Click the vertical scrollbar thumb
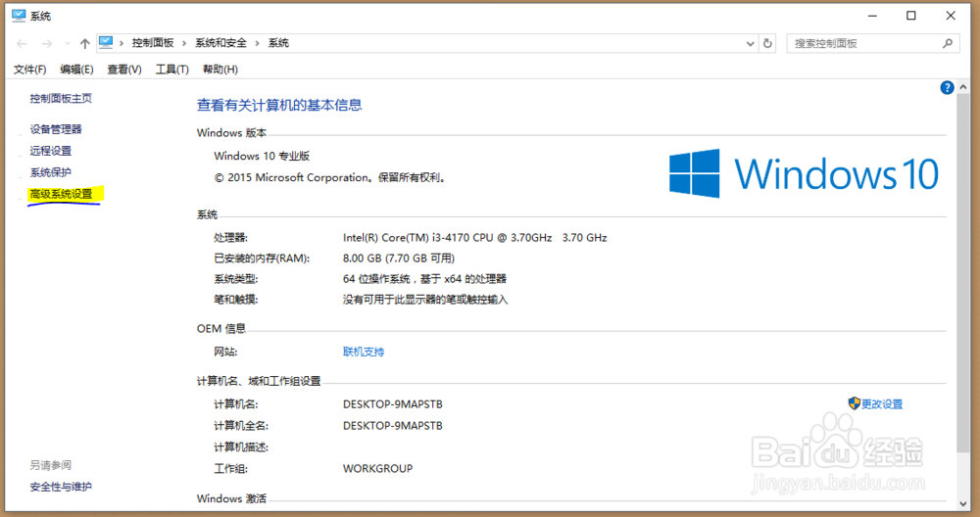This screenshot has width=980, height=517. click(x=963, y=273)
